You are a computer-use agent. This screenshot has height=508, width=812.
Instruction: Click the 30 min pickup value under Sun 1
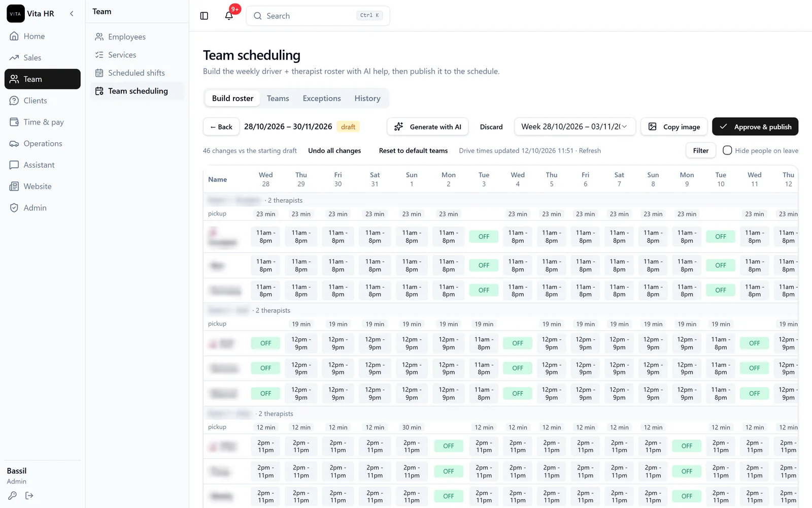(x=412, y=428)
